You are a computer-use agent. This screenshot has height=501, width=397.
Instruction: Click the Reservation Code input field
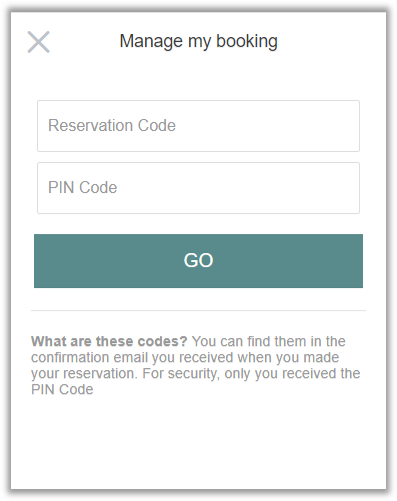coord(198,126)
